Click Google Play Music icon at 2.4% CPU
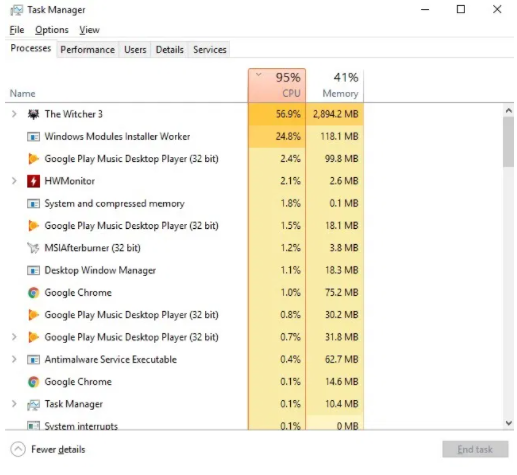 [33, 159]
